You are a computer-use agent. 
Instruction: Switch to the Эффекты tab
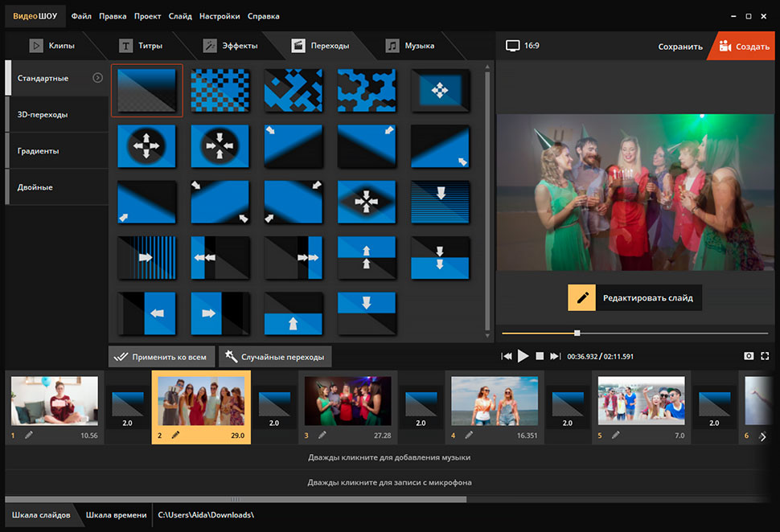coord(229,46)
